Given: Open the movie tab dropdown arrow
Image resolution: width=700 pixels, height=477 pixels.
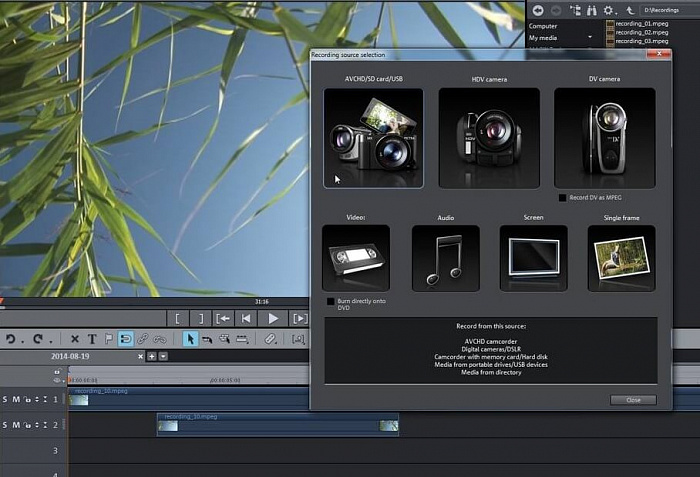Looking at the screenshot, I should tap(163, 356).
